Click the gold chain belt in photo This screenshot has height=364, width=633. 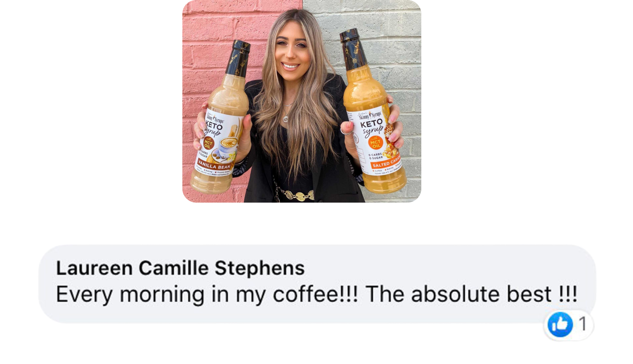(x=294, y=195)
